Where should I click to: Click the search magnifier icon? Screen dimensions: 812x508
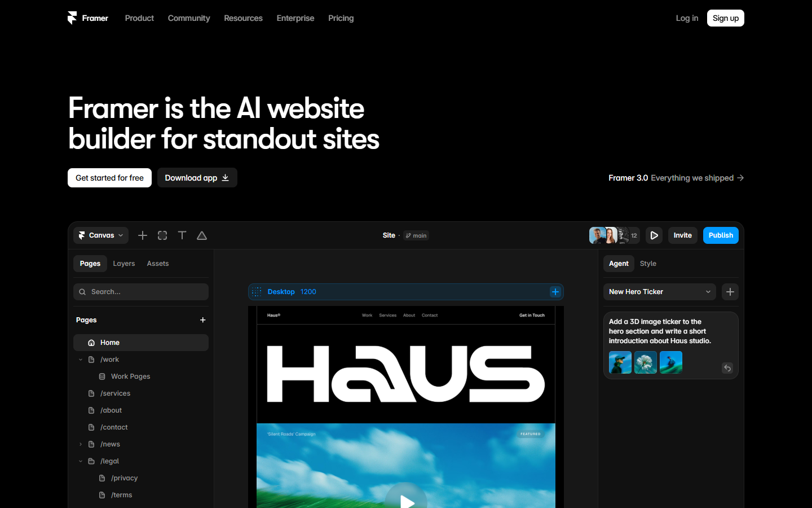(82, 292)
